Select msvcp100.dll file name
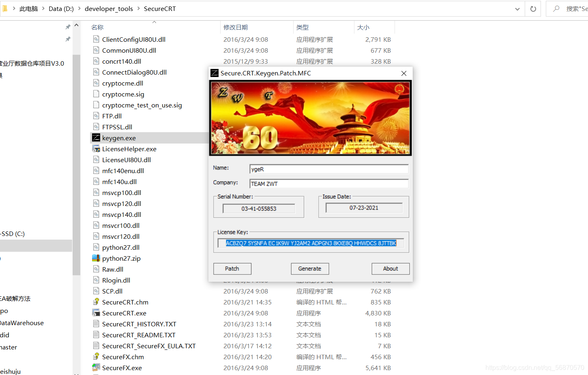 [x=122, y=193]
